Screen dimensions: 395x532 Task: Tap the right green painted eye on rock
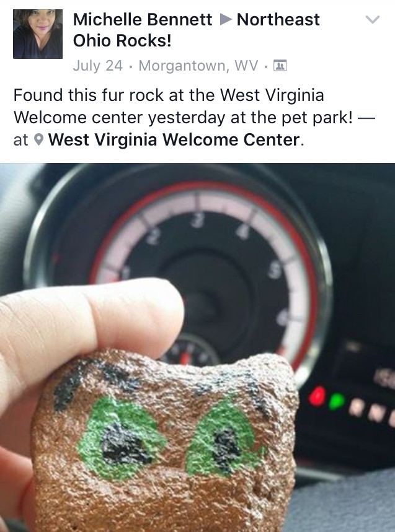(x=226, y=438)
